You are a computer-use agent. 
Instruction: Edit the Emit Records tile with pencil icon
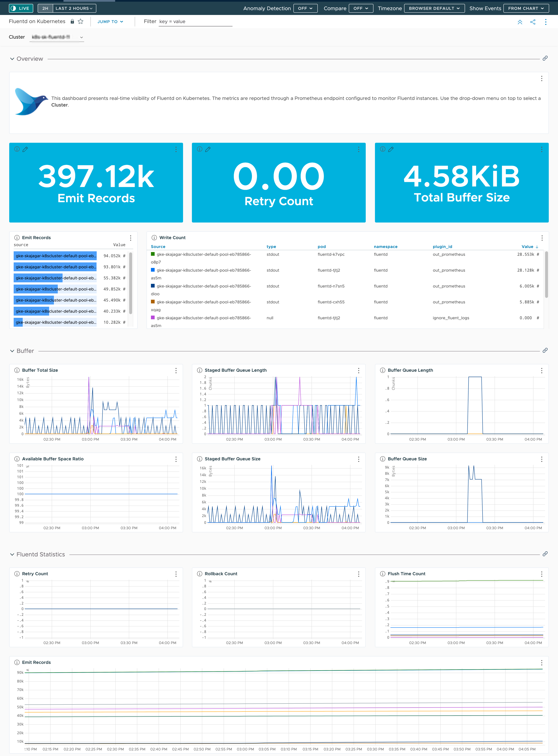point(25,149)
